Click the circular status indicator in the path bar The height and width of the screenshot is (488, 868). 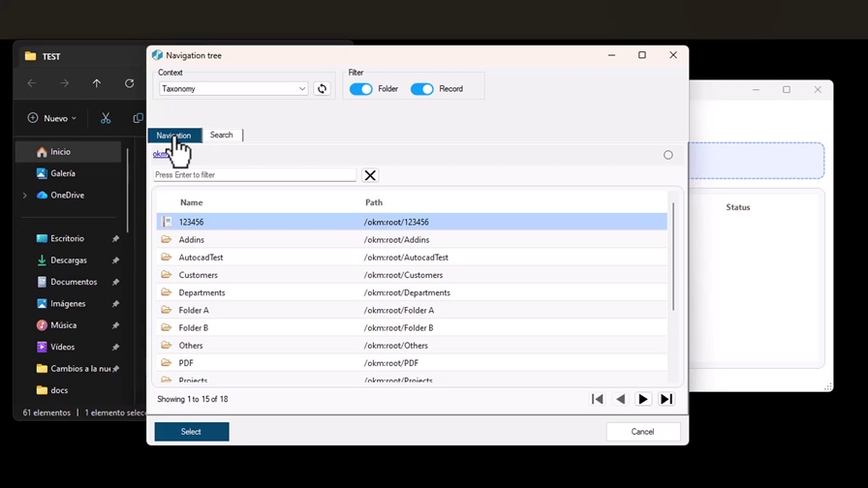668,156
